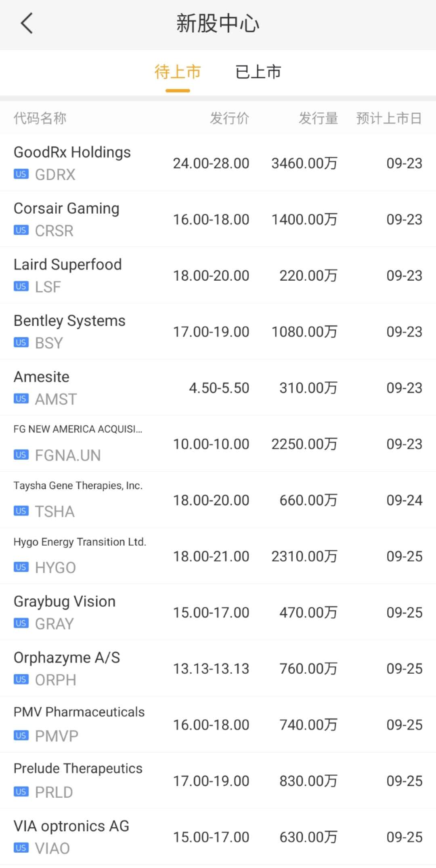
Task: Tap the US badge beside AMST
Action: point(21,399)
